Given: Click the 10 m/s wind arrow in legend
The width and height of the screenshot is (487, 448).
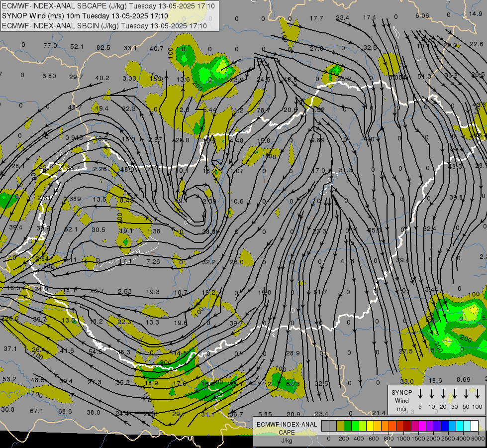Looking at the screenshot, I should point(431,394).
